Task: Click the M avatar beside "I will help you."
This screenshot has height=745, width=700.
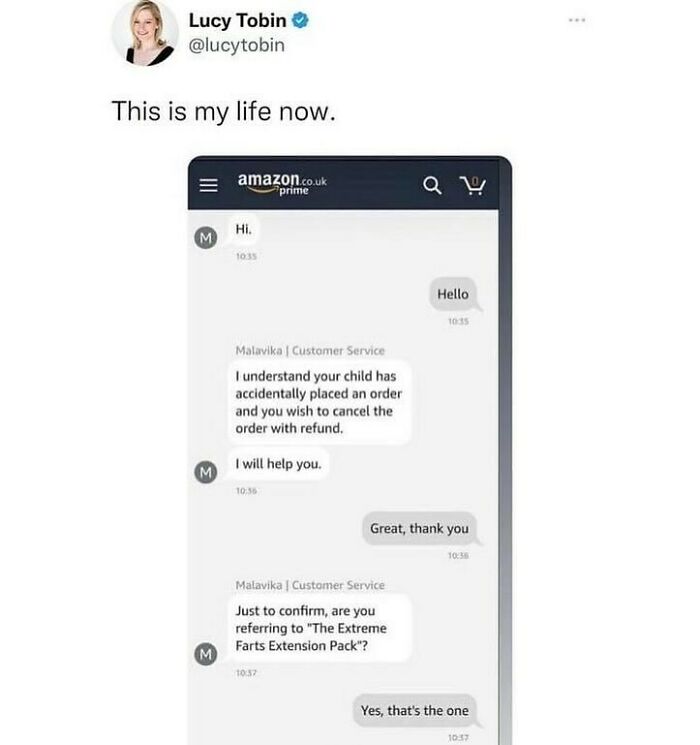Action: pyautogui.click(x=206, y=472)
